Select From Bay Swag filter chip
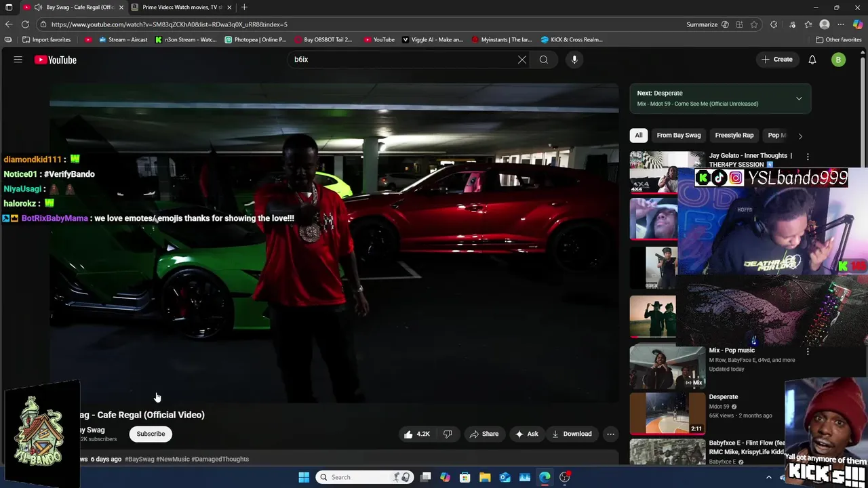Viewport: 868px width, 488px height. point(678,135)
